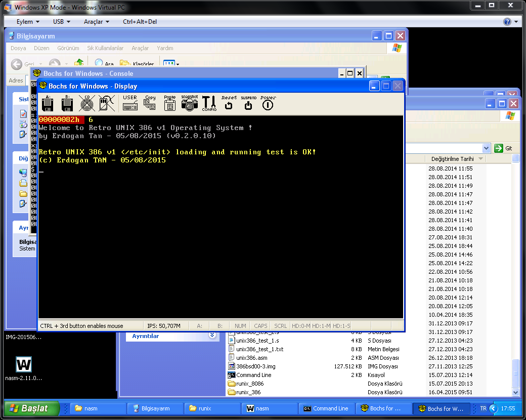Open the Araçlar dropdown in Virtual PC
The width and height of the screenshot is (526, 420).
96,22
